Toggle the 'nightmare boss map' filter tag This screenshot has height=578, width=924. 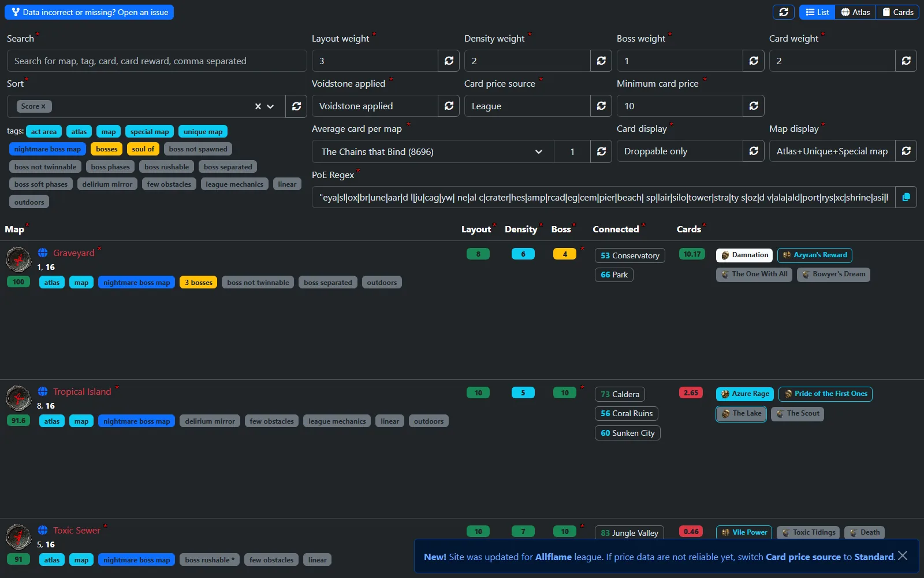point(47,149)
